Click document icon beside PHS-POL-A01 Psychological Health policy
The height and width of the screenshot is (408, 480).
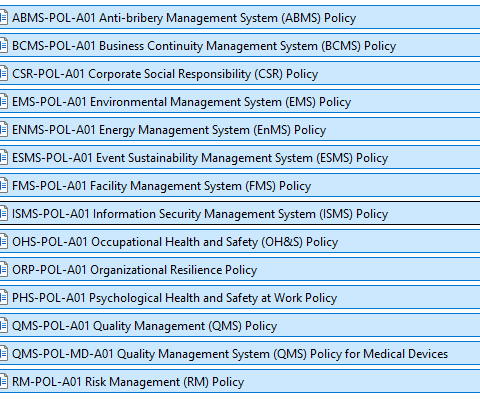(x=4, y=297)
